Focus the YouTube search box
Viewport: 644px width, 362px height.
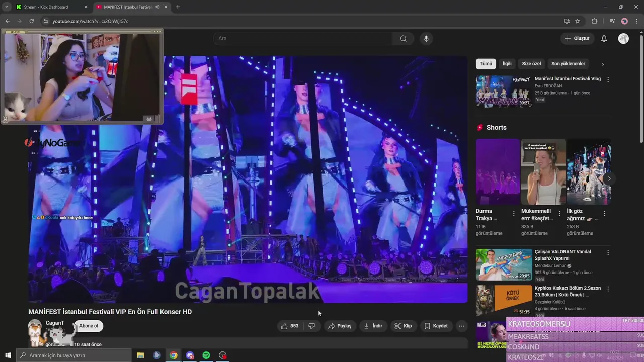303,39
